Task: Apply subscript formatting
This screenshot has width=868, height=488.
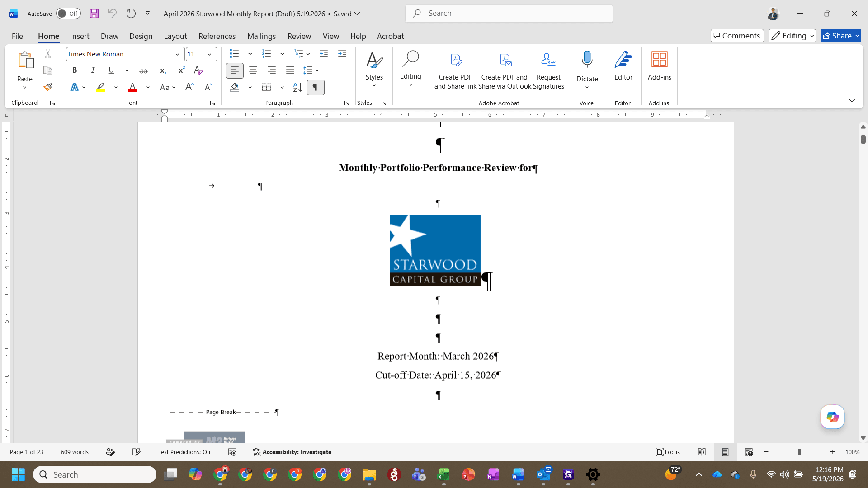Action: [163, 70]
